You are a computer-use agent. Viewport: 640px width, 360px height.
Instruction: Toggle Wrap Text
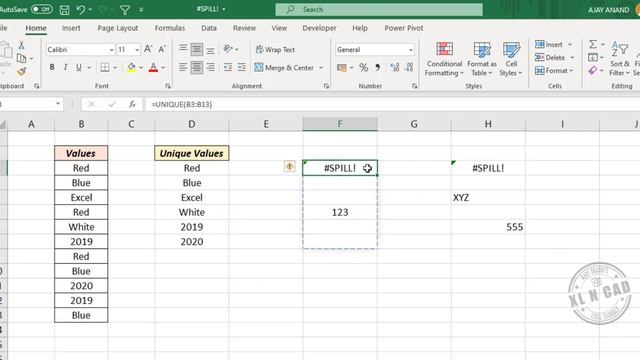coord(275,49)
